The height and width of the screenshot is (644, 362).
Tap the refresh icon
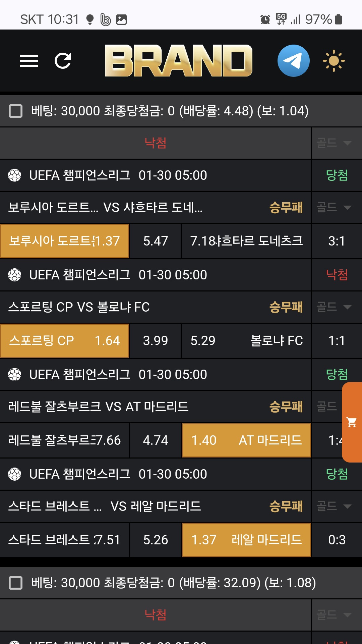coord(63,61)
